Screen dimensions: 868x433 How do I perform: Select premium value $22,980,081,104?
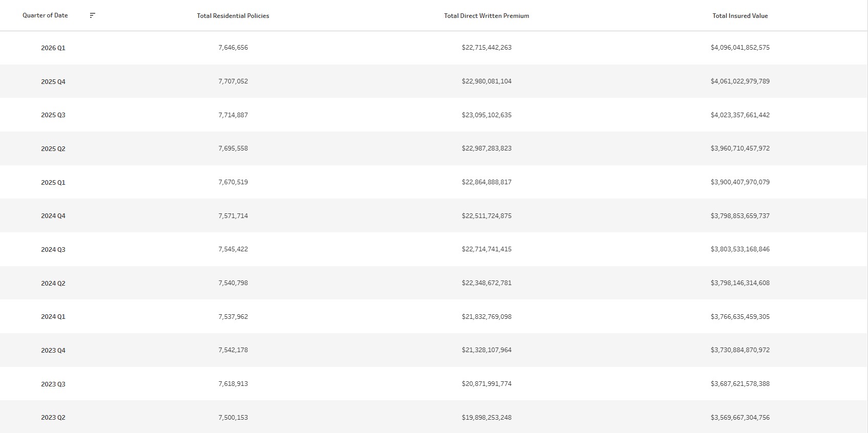pyautogui.click(x=487, y=81)
